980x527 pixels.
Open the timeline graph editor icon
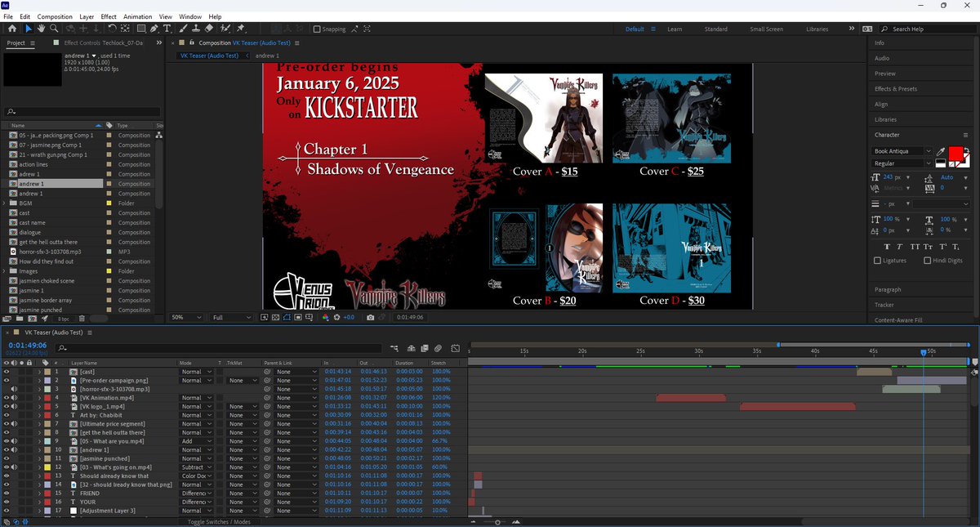(x=455, y=348)
